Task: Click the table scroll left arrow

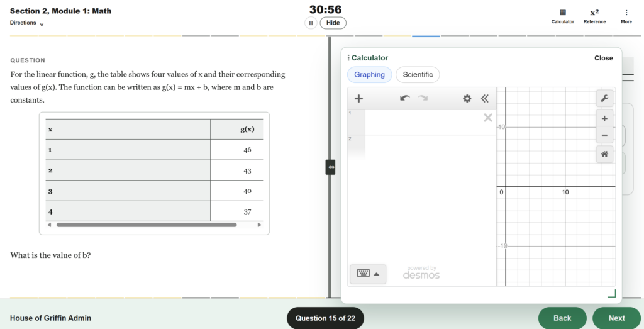Action: point(49,225)
